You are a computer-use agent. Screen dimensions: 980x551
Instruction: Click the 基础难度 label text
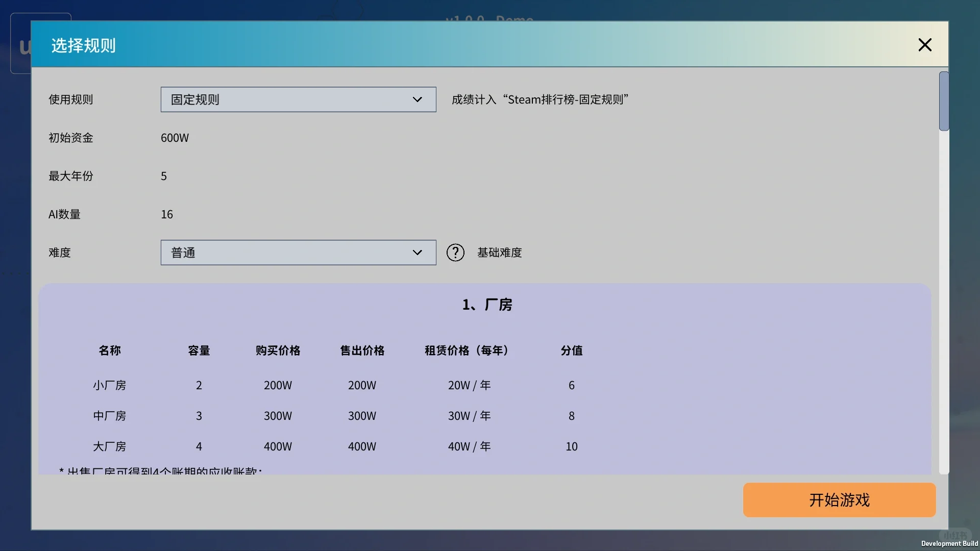pos(500,252)
